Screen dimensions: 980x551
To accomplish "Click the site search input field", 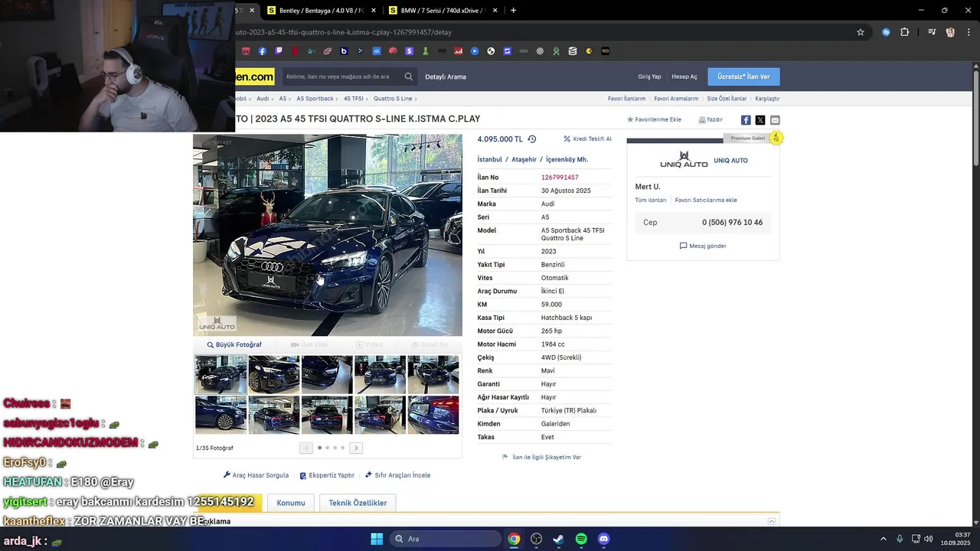I will (x=341, y=77).
